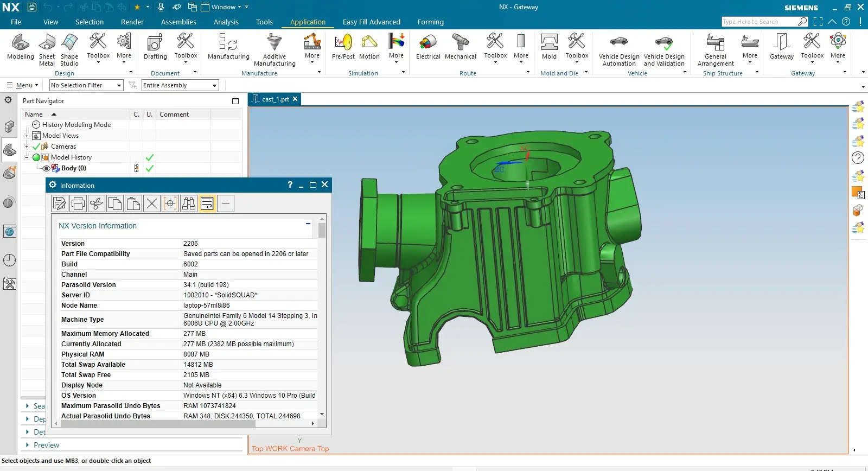Switch to the Gateway application
The image size is (868, 471).
tap(782, 47)
